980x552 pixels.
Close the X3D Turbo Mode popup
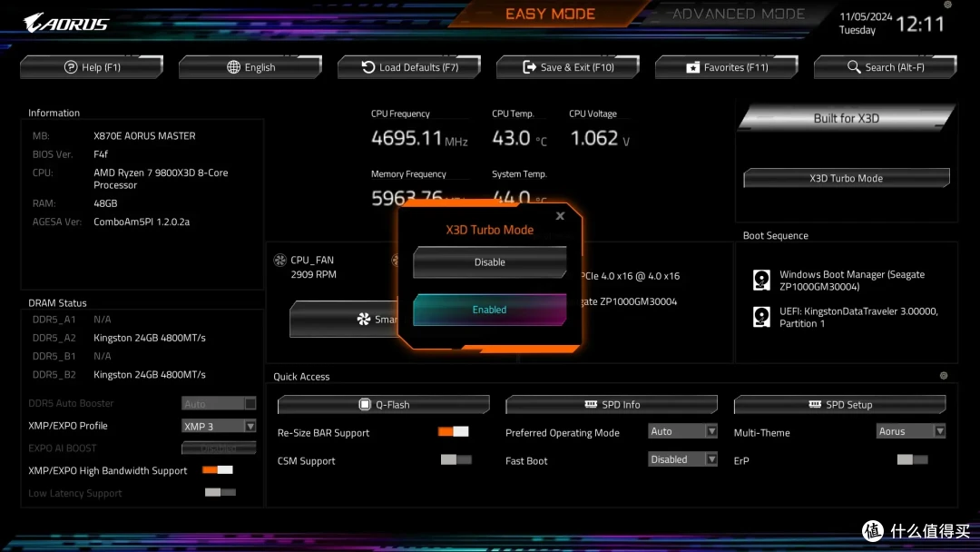(560, 216)
